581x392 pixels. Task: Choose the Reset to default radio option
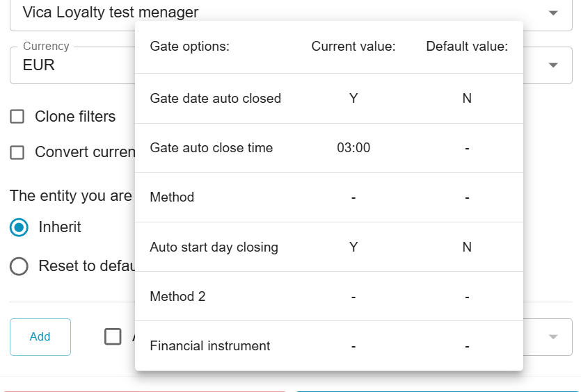point(19,266)
